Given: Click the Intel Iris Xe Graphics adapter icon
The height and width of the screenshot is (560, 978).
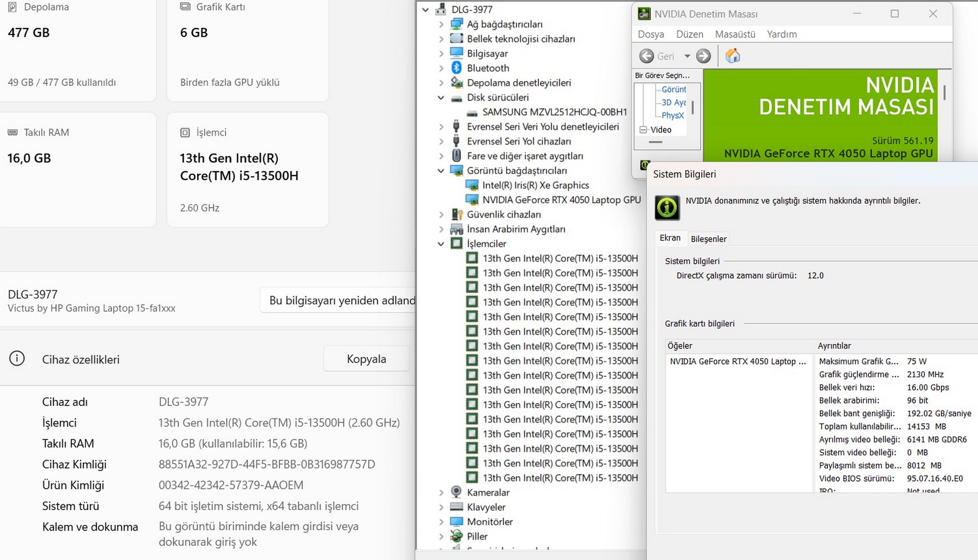Looking at the screenshot, I should coord(472,185).
